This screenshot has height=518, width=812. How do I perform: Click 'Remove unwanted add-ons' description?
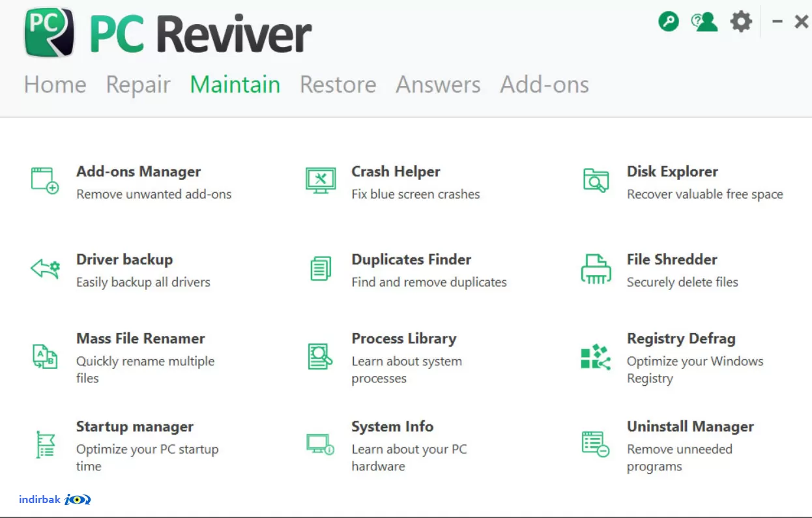(154, 194)
